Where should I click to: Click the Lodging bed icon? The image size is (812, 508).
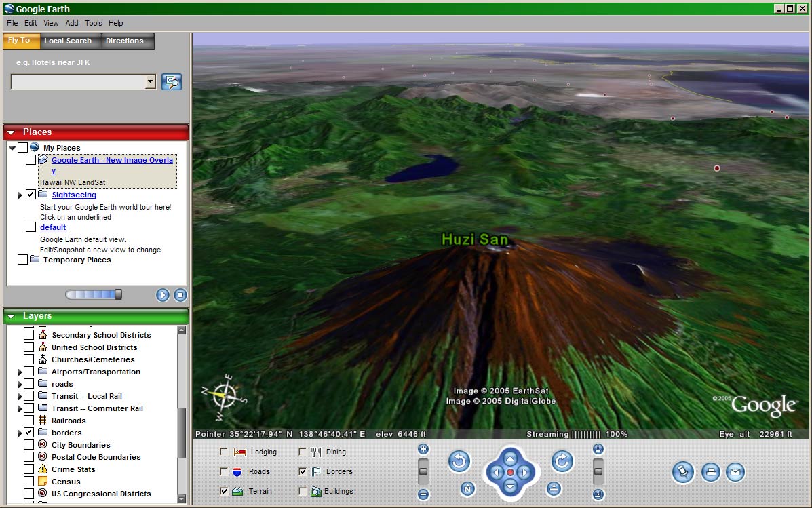click(239, 452)
